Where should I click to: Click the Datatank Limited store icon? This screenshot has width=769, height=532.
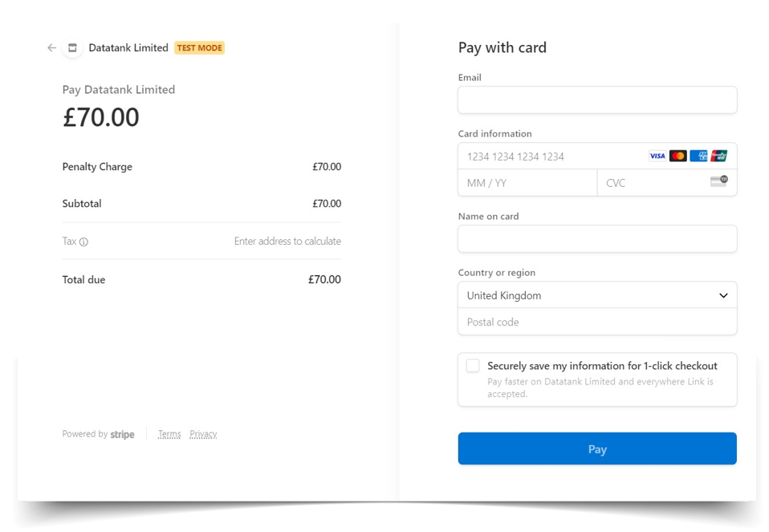[72, 47]
